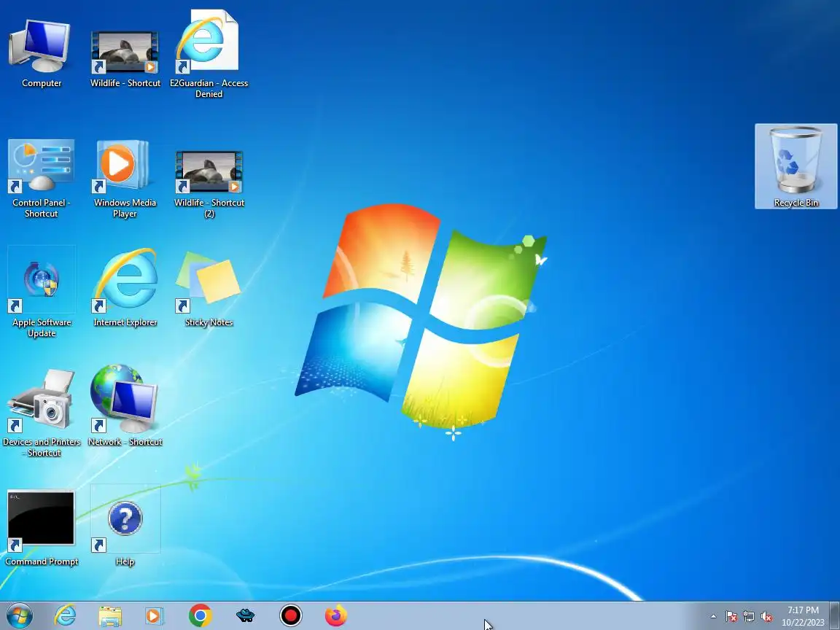Select the Apple Software Update icon
This screenshot has height=630, width=840.
tap(42, 292)
